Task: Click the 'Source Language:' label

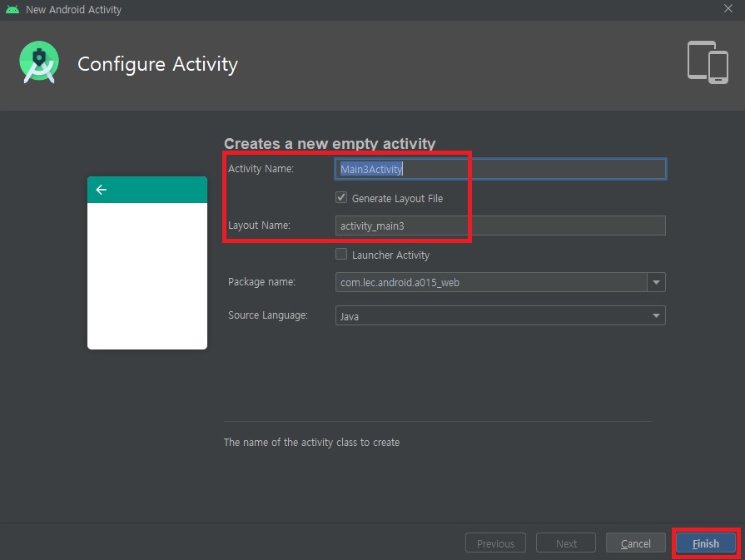Action: (268, 315)
